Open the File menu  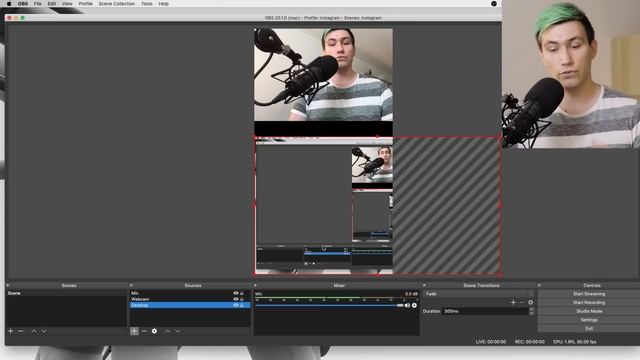38,4
